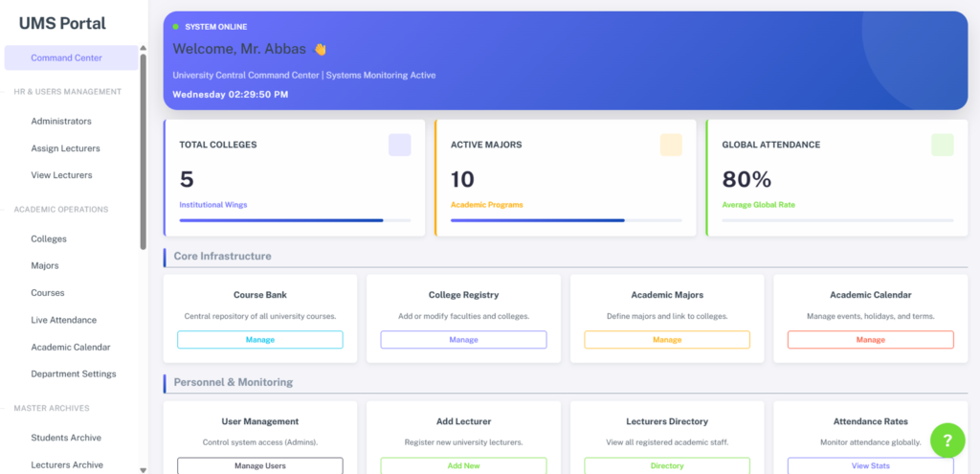Viewport: 980px width, 474px height.
Task: Click the Add Lecturer card title
Action: coord(464,421)
